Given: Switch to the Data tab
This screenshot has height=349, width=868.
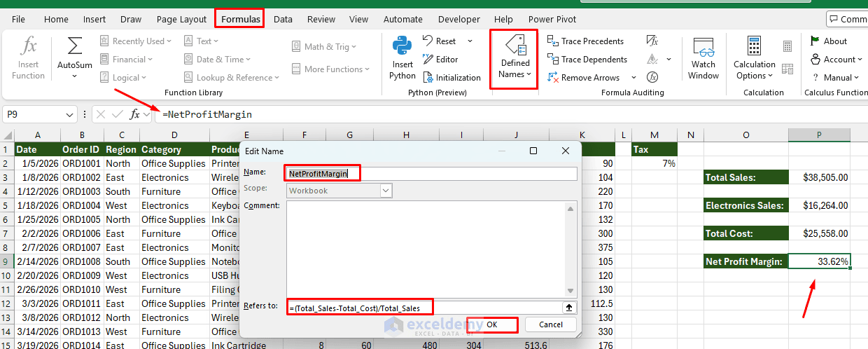Looking at the screenshot, I should coord(283,19).
